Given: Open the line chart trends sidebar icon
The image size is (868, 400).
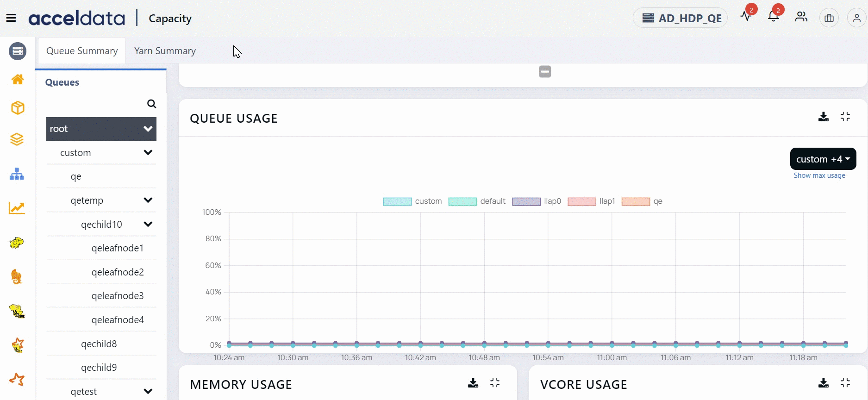Looking at the screenshot, I should tap(17, 208).
